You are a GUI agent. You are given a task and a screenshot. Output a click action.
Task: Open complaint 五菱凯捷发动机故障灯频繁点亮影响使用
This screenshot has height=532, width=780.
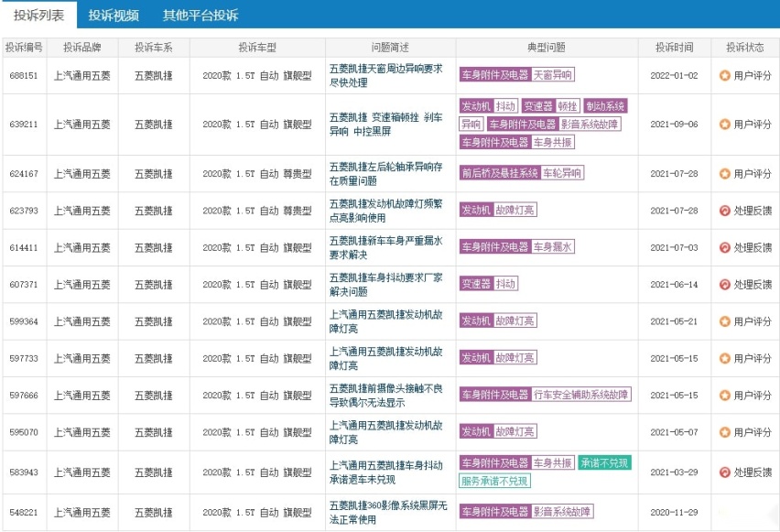(x=385, y=211)
